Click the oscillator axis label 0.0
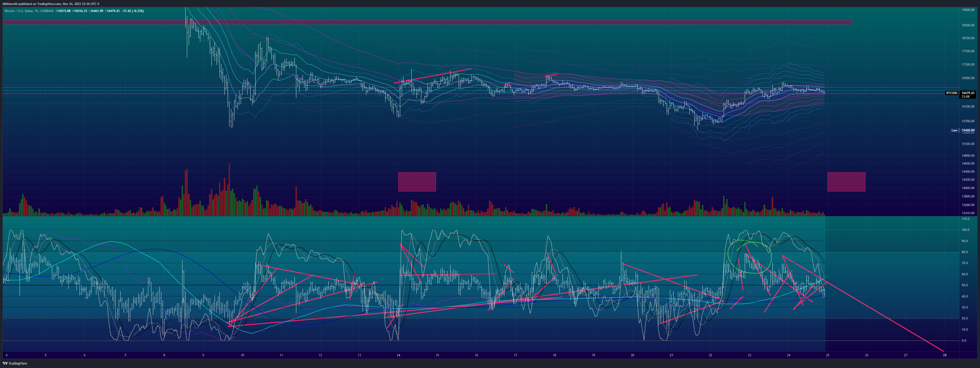This screenshot has height=368, width=980. click(x=964, y=341)
